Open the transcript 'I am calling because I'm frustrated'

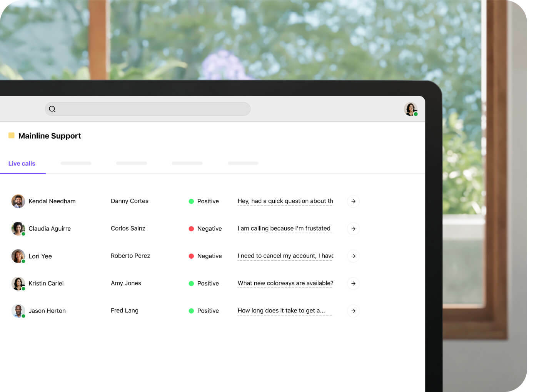(x=284, y=228)
